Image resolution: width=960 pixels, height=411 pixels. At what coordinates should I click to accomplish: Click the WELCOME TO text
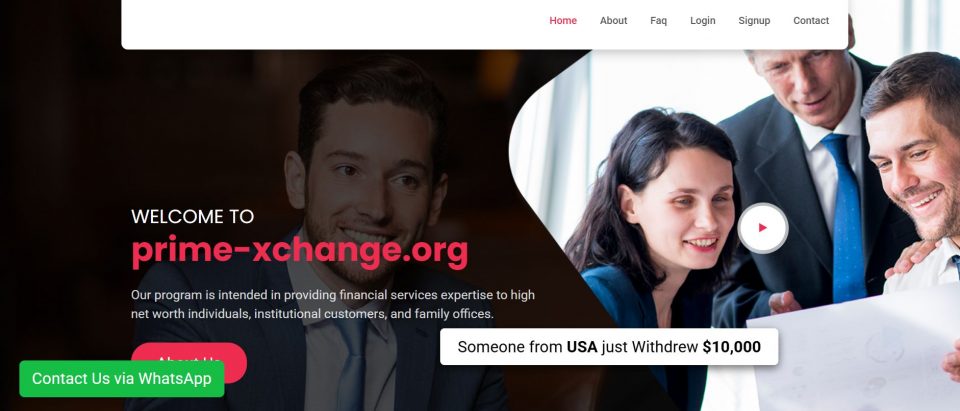192,216
